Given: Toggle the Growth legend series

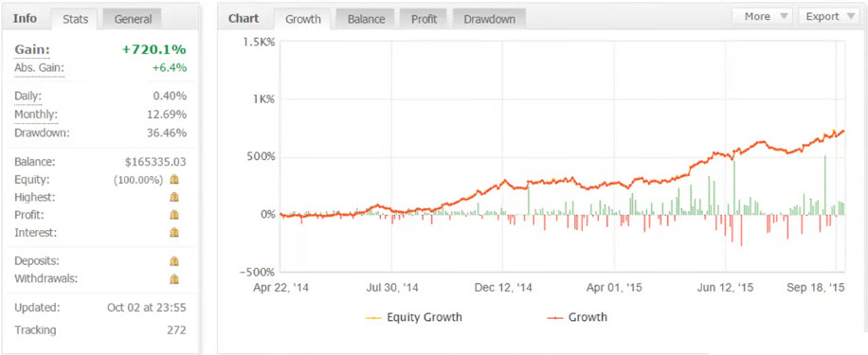Looking at the screenshot, I should [x=577, y=317].
